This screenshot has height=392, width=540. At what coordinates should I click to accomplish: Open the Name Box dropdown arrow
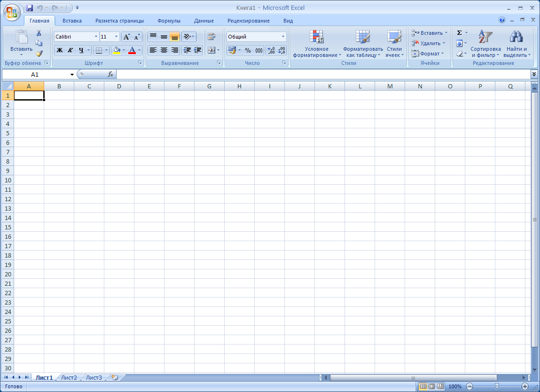(72, 74)
